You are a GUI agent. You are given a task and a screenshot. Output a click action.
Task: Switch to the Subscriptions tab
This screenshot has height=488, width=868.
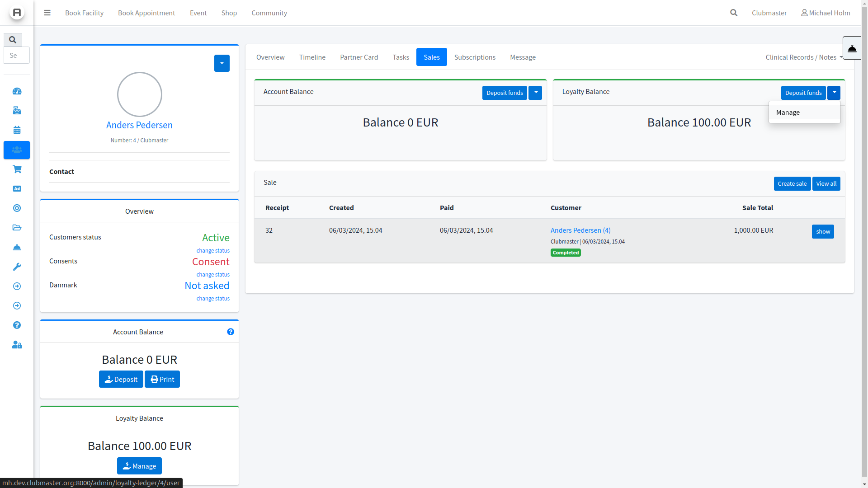[x=475, y=57]
